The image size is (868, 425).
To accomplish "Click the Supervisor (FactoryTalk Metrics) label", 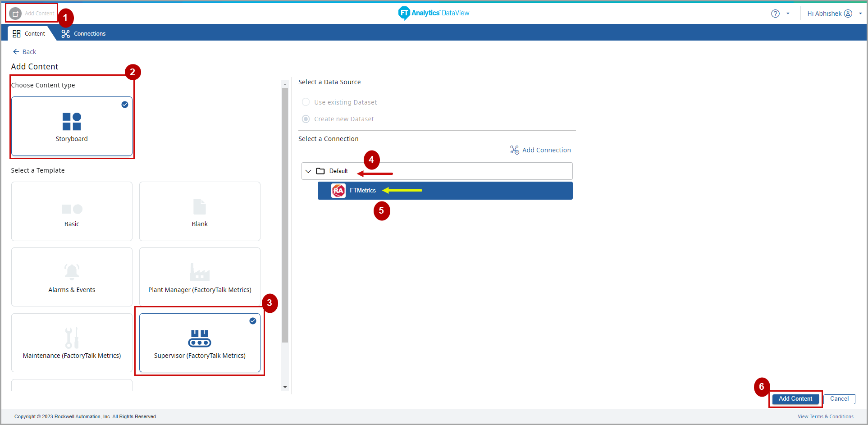I will tap(200, 356).
